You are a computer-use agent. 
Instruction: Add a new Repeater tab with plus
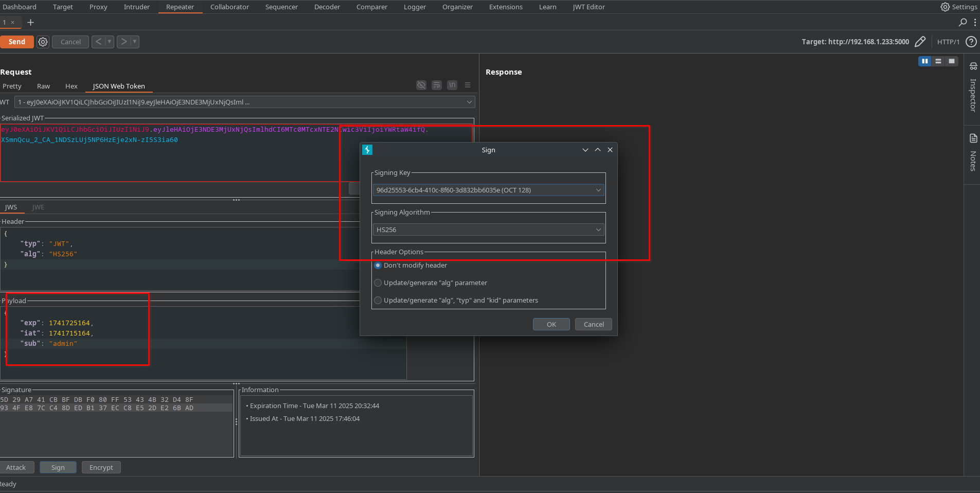(x=30, y=23)
